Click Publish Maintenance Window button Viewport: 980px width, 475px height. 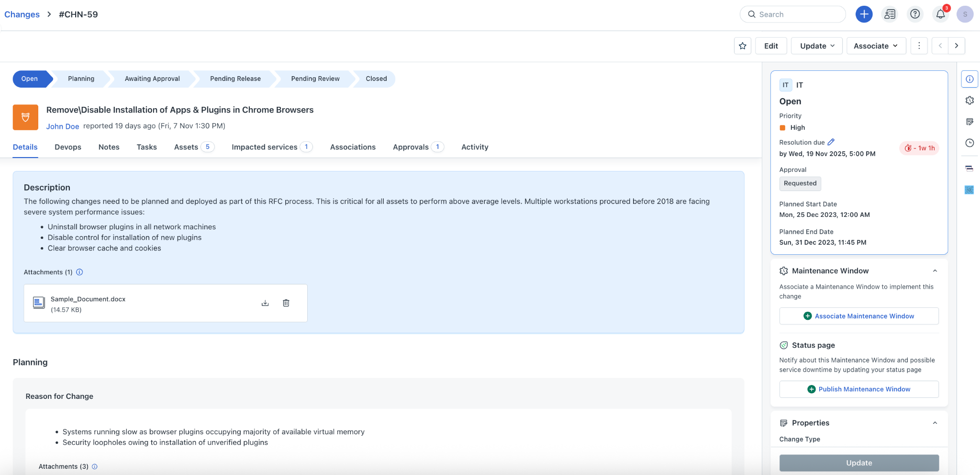(859, 389)
